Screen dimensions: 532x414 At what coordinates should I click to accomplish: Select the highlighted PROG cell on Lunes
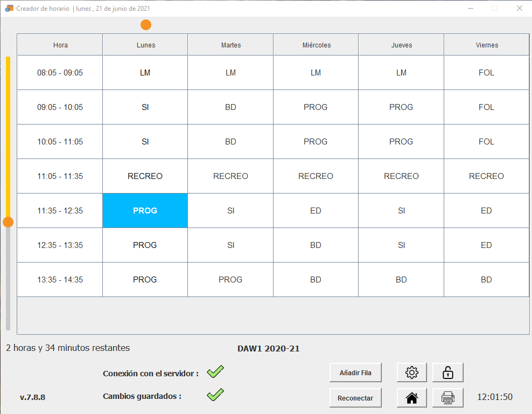(x=145, y=211)
